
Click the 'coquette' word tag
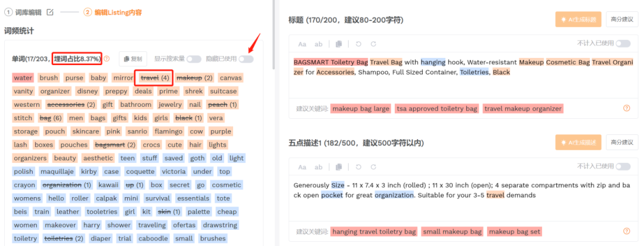point(141,171)
